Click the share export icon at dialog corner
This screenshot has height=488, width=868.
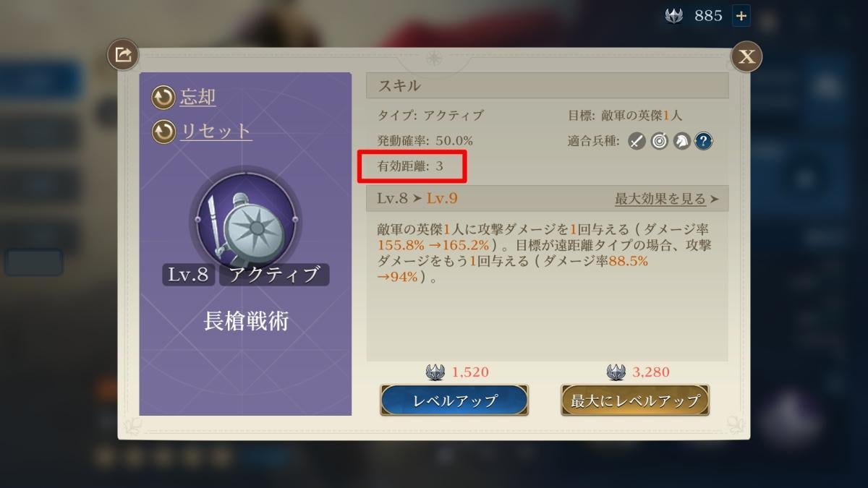click(x=123, y=55)
